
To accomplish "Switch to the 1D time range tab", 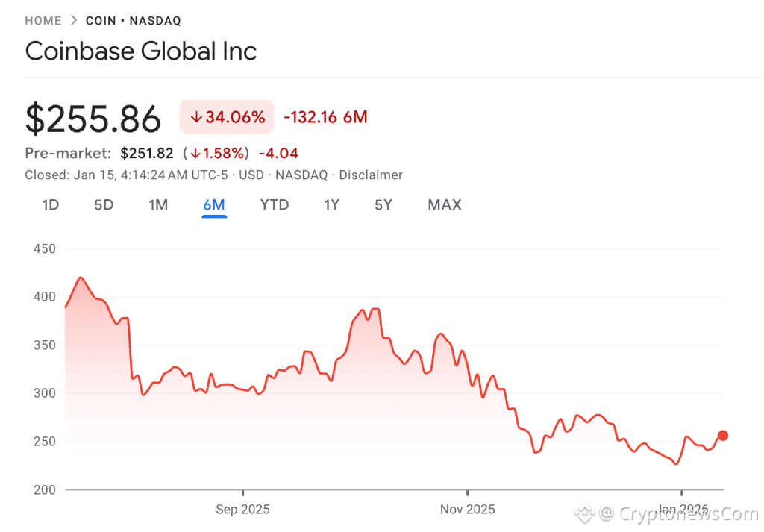I will (x=50, y=204).
